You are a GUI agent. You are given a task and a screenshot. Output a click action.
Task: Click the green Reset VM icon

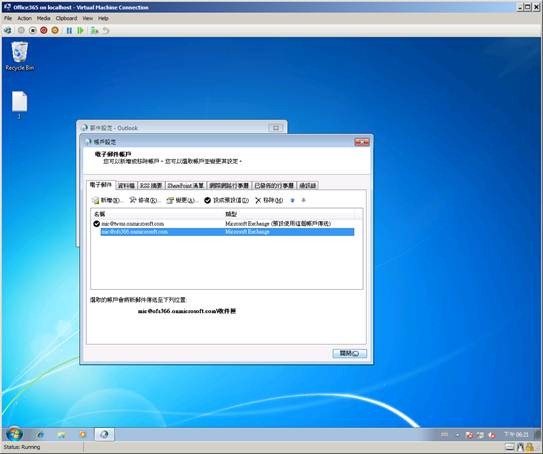(80, 30)
